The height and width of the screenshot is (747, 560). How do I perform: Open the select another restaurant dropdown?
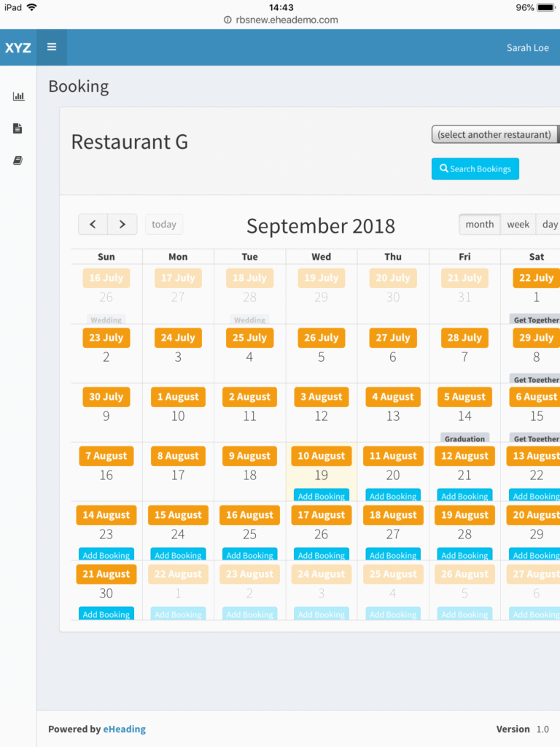[494, 134]
